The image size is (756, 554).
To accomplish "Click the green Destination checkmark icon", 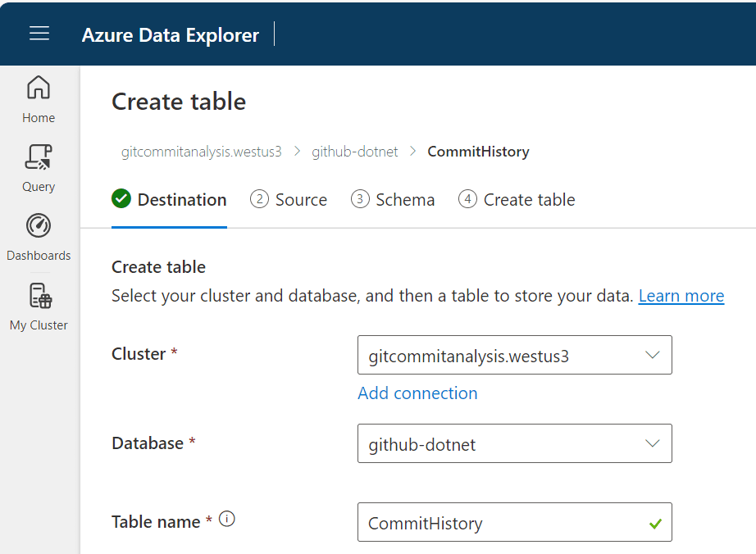I will (121, 199).
